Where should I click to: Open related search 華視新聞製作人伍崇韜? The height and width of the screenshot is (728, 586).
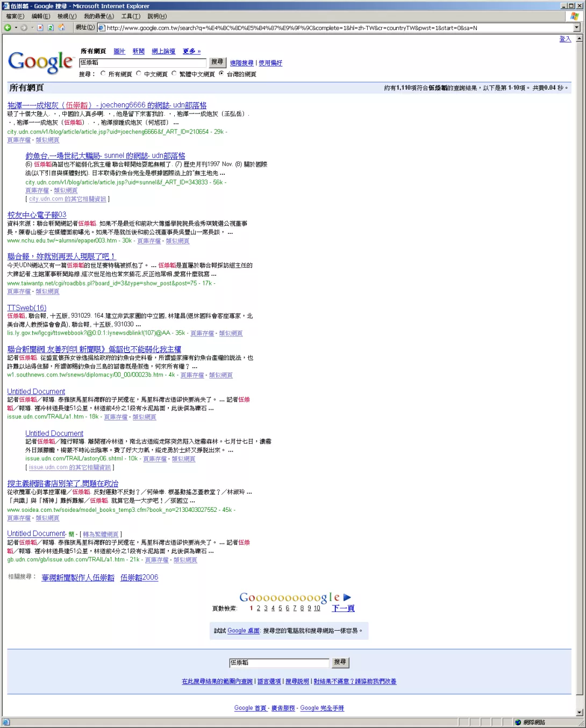pos(78,577)
